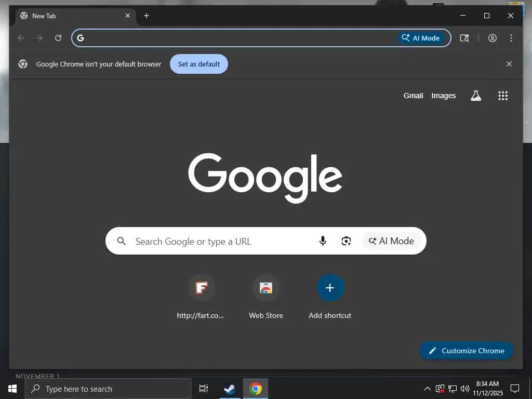Open the volume speaker tray icon
532x399 pixels.
point(465,389)
